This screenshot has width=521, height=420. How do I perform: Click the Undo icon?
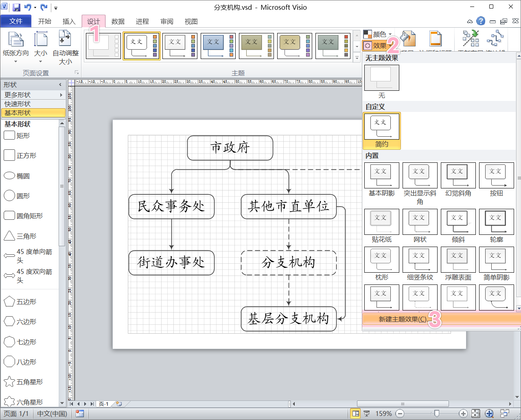27,7
